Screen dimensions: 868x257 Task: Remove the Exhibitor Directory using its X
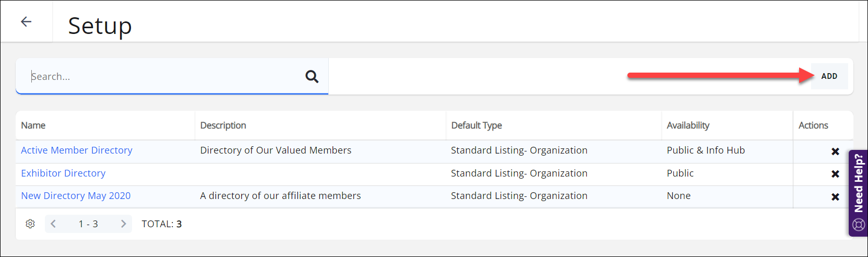[x=835, y=174]
